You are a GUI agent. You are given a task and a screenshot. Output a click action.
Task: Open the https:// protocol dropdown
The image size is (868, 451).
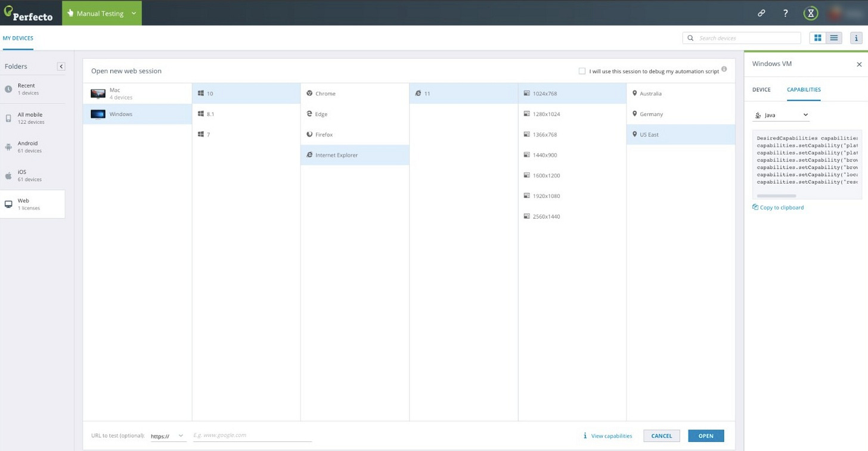click(x=168, y=436)
